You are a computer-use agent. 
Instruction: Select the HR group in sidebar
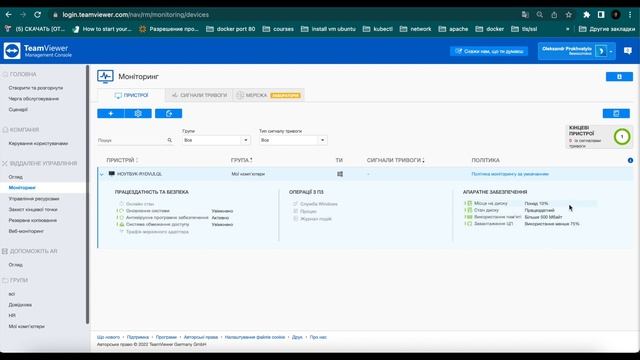pos(12,316)
